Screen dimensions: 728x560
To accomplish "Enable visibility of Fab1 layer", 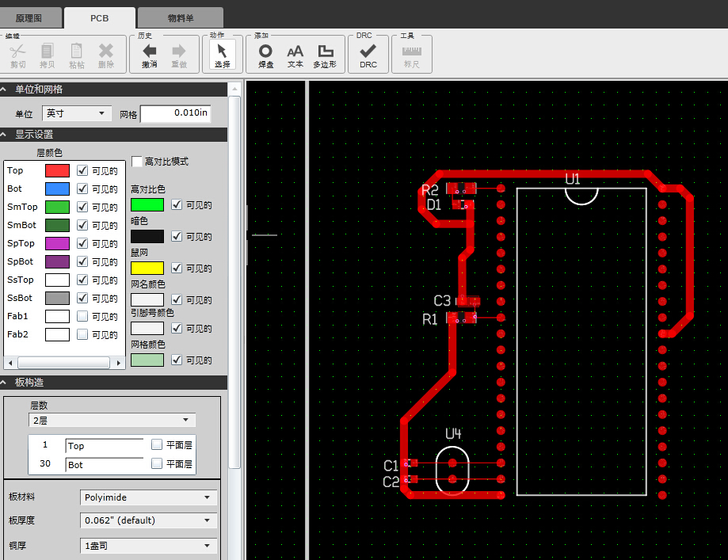I will pos(82,316).
